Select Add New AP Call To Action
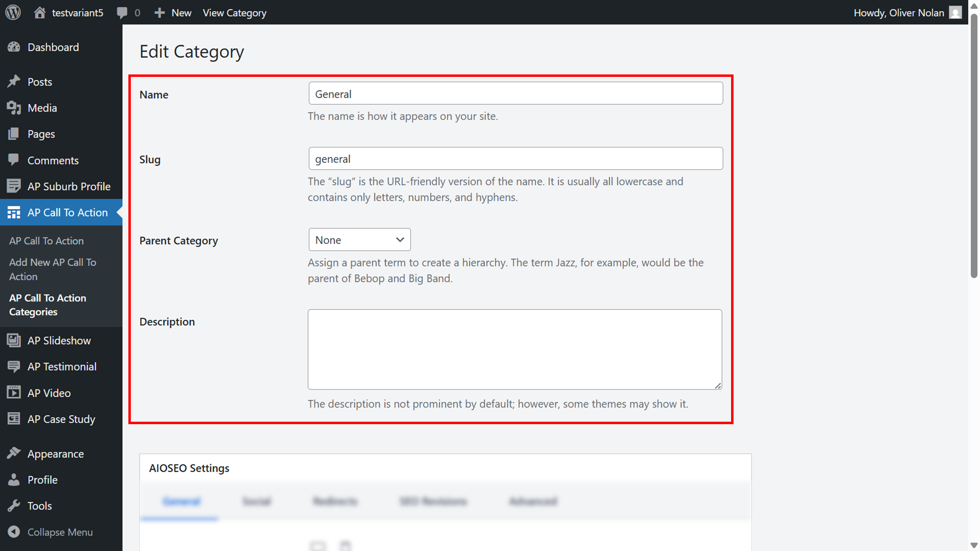 [53, 269]
